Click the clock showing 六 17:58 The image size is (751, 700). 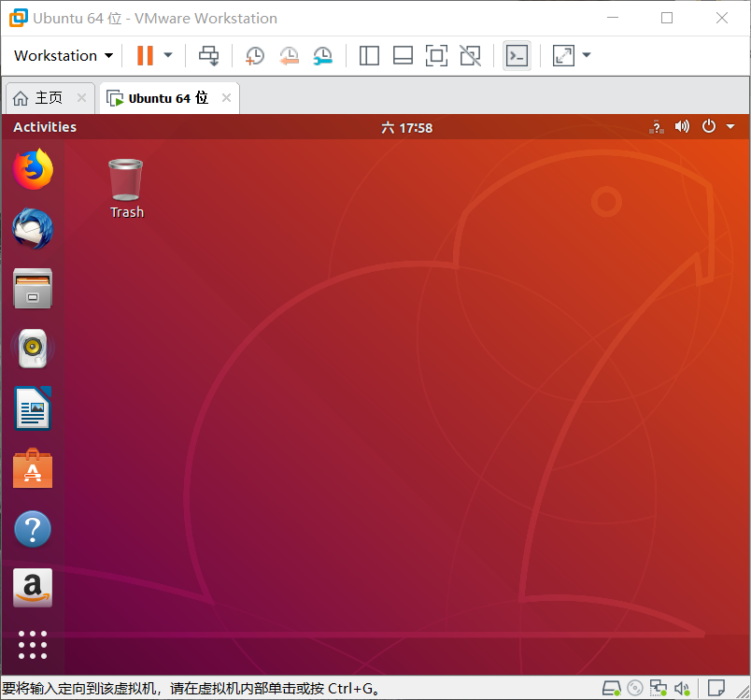pyautogui.click(x=406, y=128)
